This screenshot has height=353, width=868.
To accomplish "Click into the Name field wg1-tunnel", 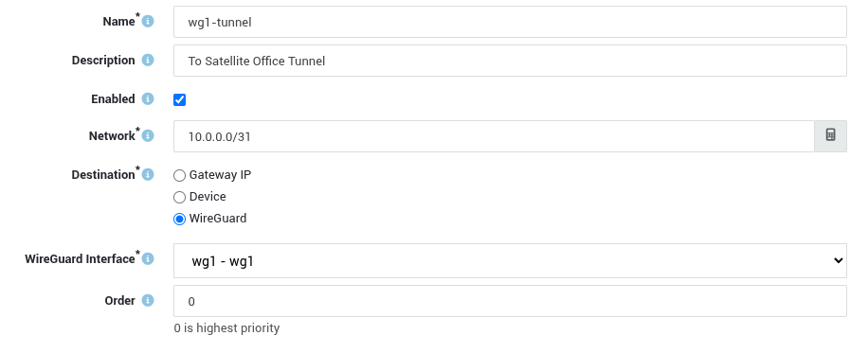I will (x=510, y=22).
